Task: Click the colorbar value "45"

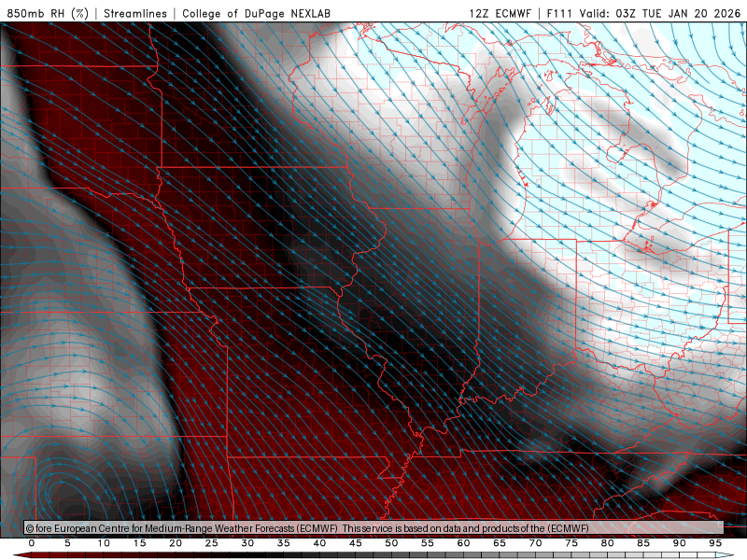Action: pyautogui.click(x=356, y=543)
